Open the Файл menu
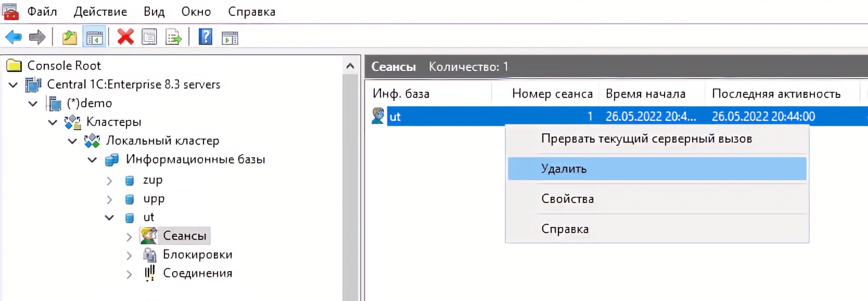This screenshot has width=868, height=301. [42, 11]
